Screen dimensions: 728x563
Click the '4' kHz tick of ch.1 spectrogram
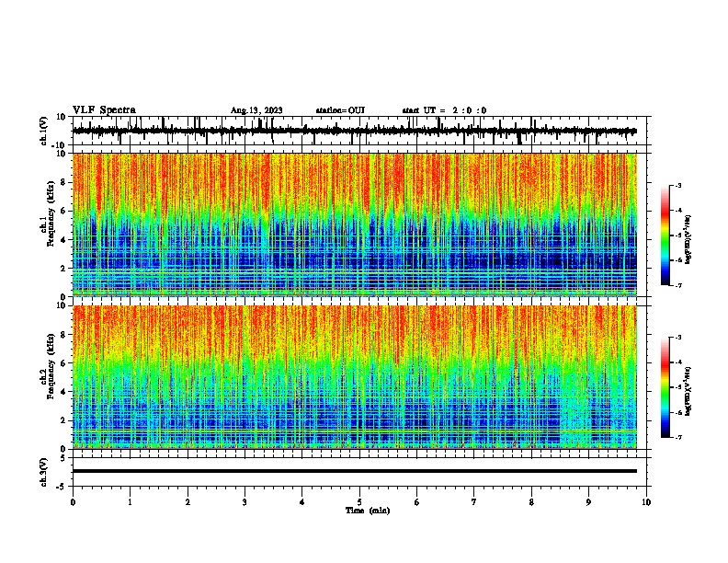pyautogui.click(x=63, y=240)
